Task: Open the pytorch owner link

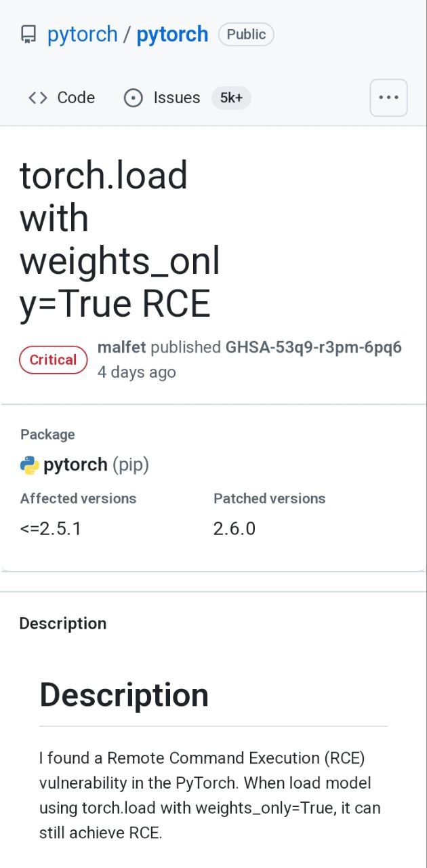Action: pos(82,35)
